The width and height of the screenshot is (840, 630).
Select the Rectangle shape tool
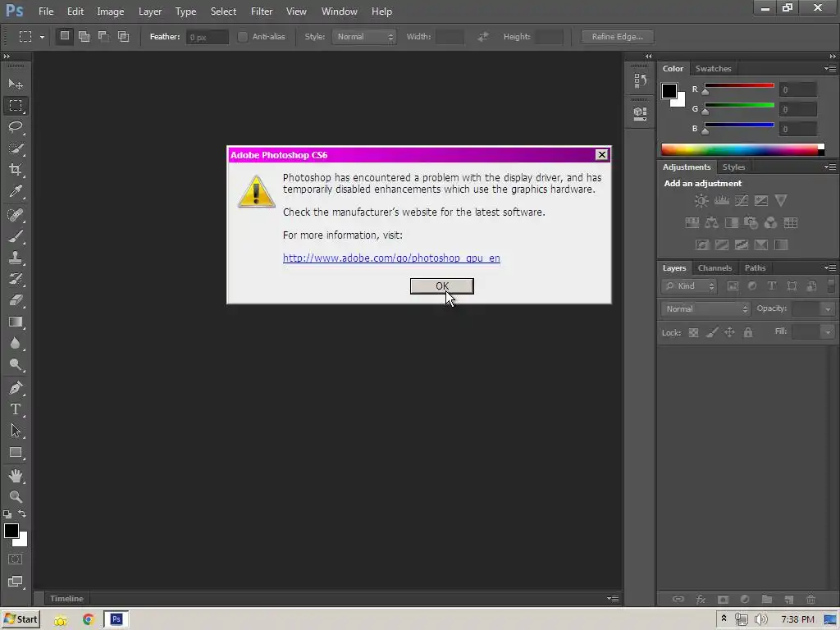tap(16, 453)
